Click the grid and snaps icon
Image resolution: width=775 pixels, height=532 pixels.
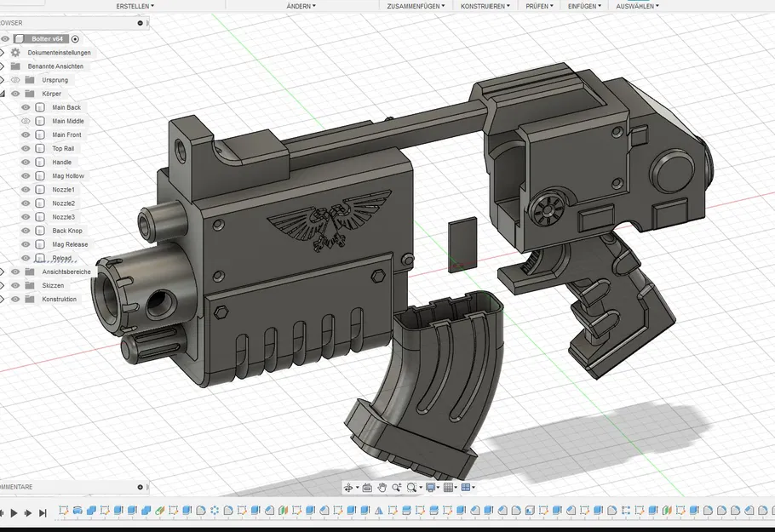(x=450, y=487)
